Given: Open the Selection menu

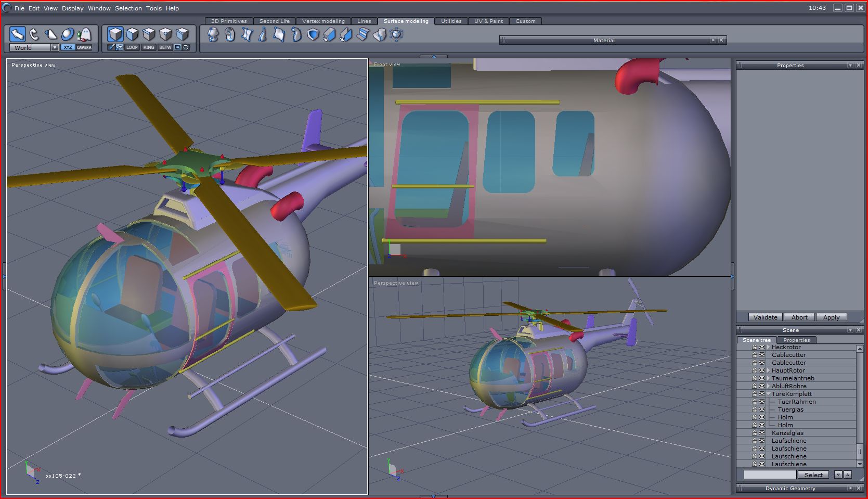Looking at the screenshot, I should 128,8.
